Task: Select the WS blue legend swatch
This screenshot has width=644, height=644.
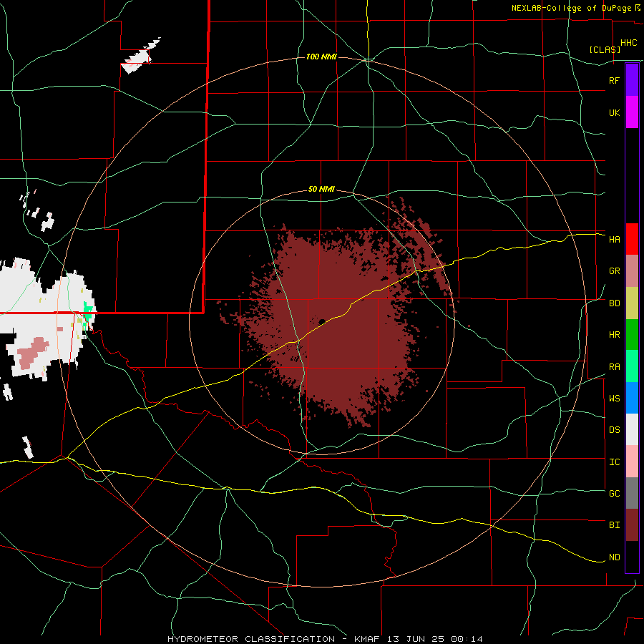Action: click(x=632, y=398)
